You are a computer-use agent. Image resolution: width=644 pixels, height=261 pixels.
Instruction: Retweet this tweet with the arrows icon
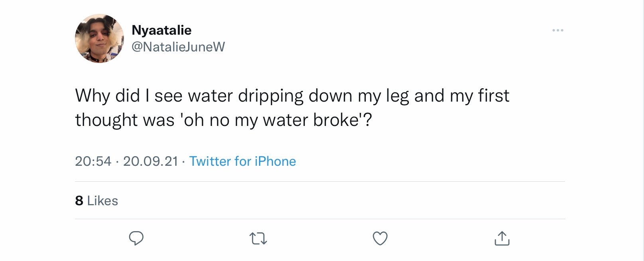[258, 239]
